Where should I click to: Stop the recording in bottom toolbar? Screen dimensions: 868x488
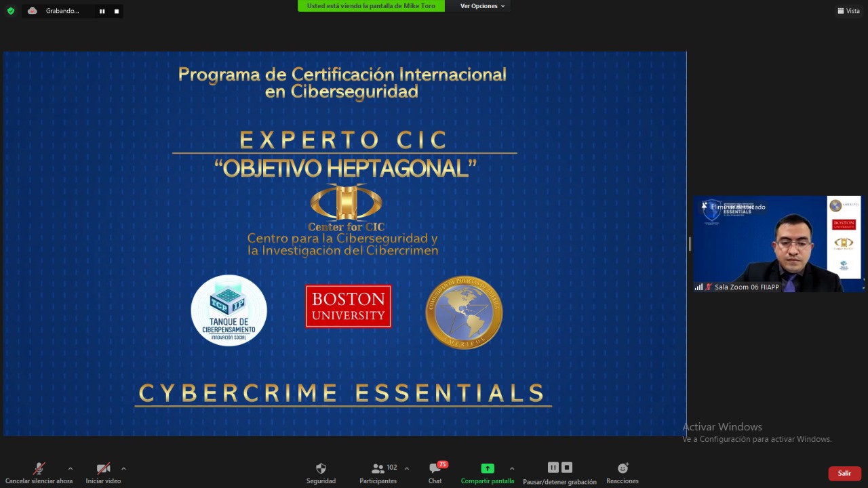(567, 468)
